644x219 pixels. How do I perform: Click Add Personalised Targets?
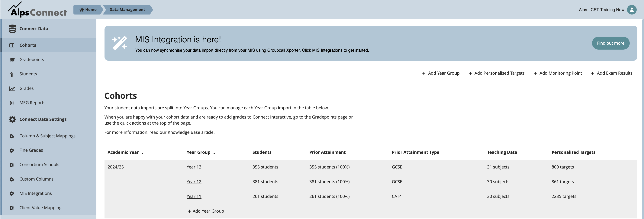(497, 73)
